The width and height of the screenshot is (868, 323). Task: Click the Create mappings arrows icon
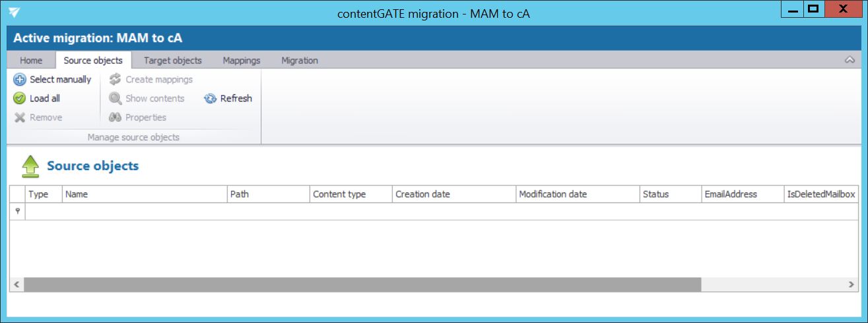click(x=116, y=80)
